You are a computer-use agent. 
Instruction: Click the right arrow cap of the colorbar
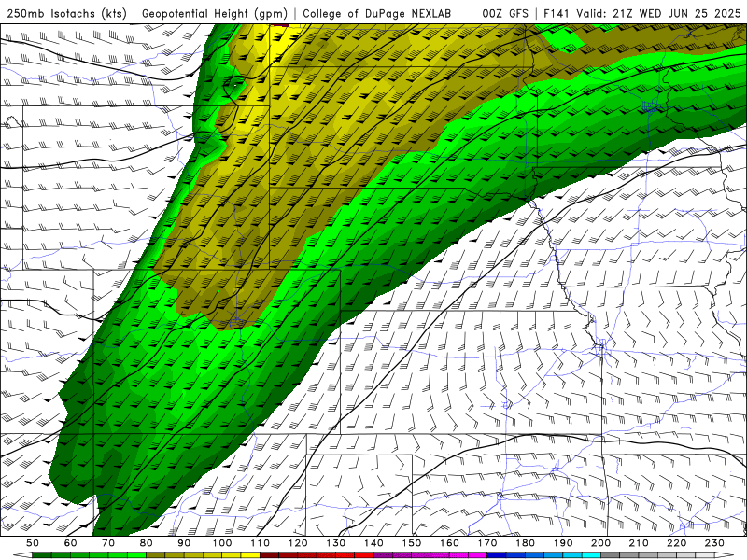725,555
